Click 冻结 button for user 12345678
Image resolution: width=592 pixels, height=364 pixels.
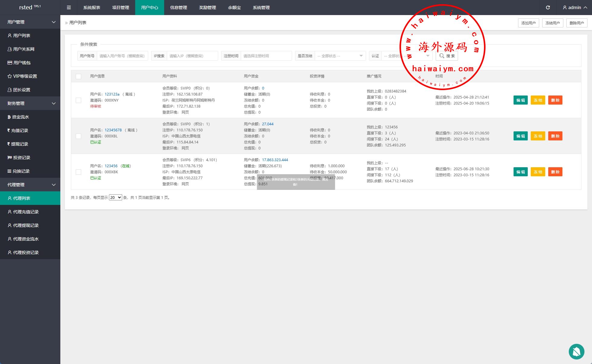point(538,136)
